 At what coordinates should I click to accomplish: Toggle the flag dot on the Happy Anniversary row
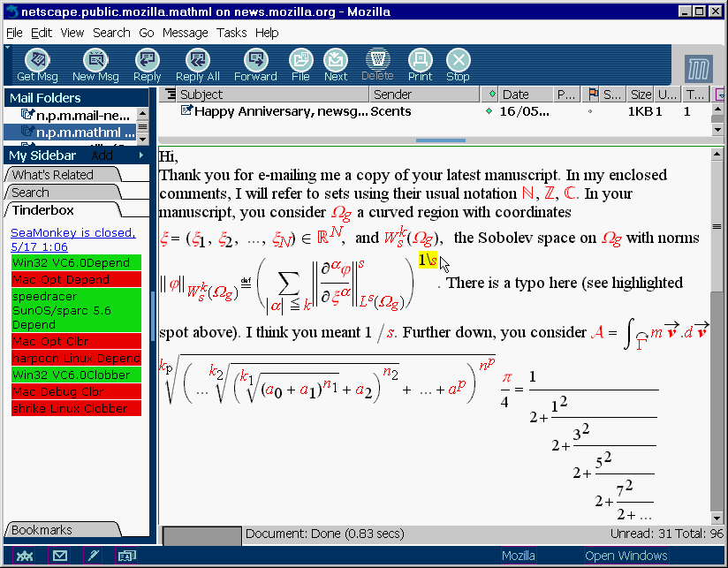590,111
